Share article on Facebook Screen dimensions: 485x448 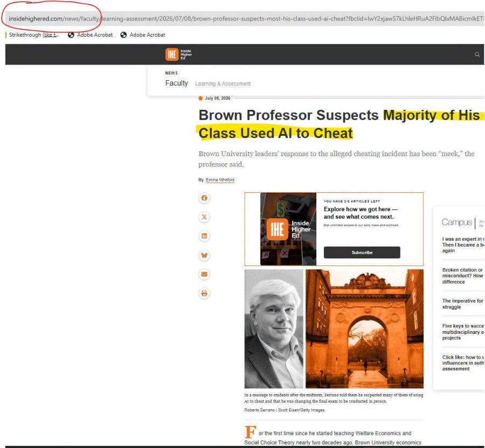click(204, 198)
